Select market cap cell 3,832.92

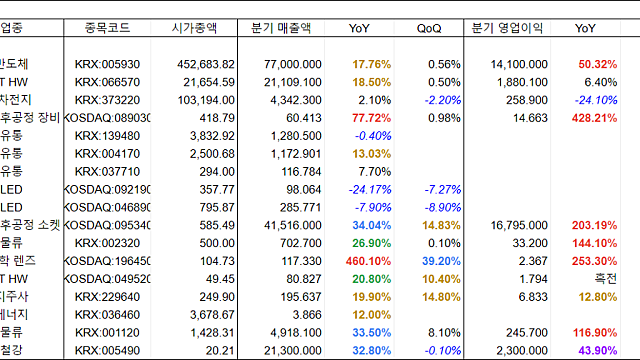[x=212, y=136]
